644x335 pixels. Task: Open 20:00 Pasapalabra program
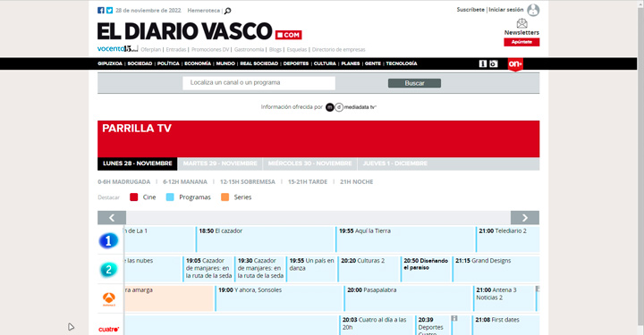(408, 298)
